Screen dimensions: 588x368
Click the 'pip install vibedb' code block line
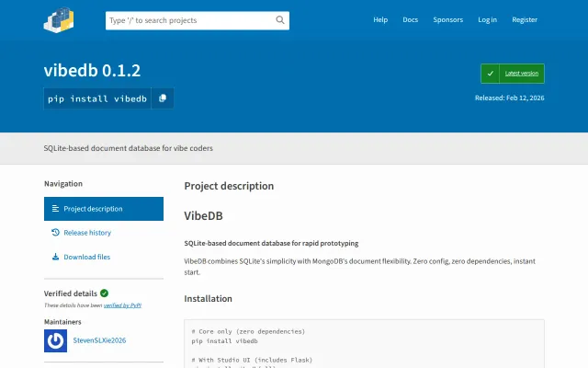[224, 341]
